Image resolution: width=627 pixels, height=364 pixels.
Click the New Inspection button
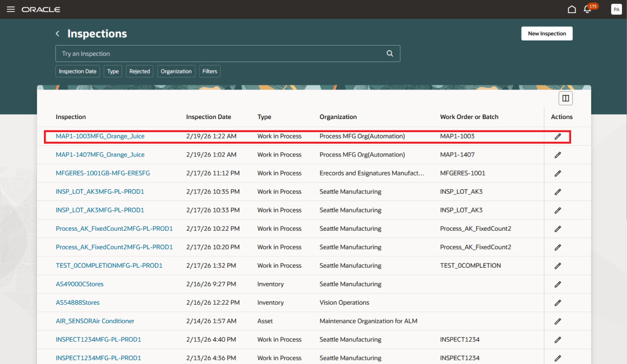click(x=547, y=33)
